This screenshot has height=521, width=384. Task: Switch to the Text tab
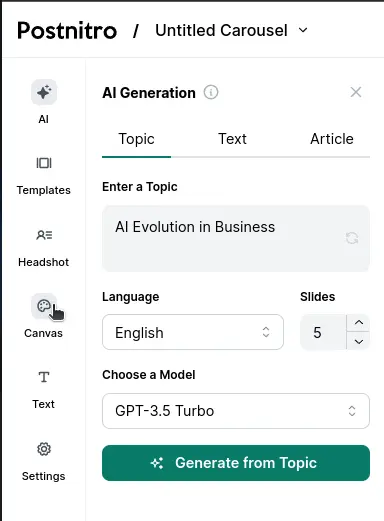232,139
